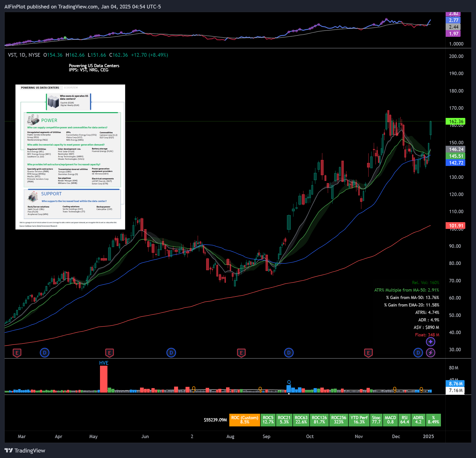Viewport: 476px width, 458px height.
Task: Click the earnings E marker before Mar
Action: click(17, 353)
